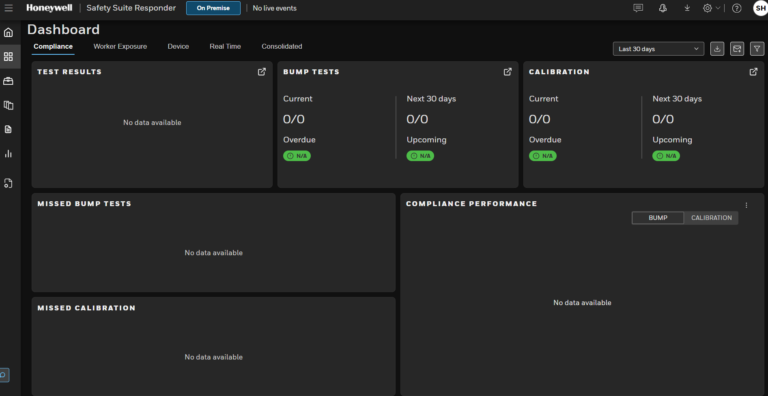The width and height of the screenshot is (768, 396).
Task: Switch to the Consolidated tab
Action: 282,47
